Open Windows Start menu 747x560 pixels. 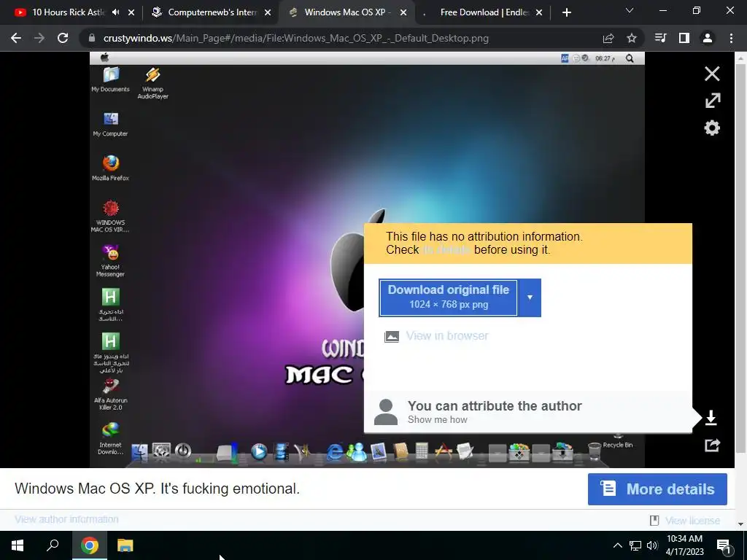tap(18, 545)
